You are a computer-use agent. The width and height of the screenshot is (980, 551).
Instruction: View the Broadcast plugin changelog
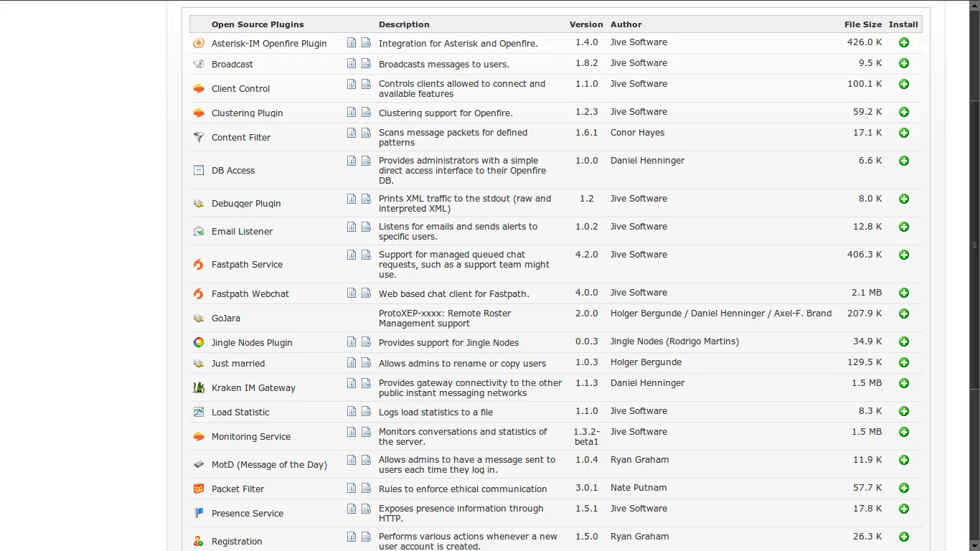(x=366, y=63)
